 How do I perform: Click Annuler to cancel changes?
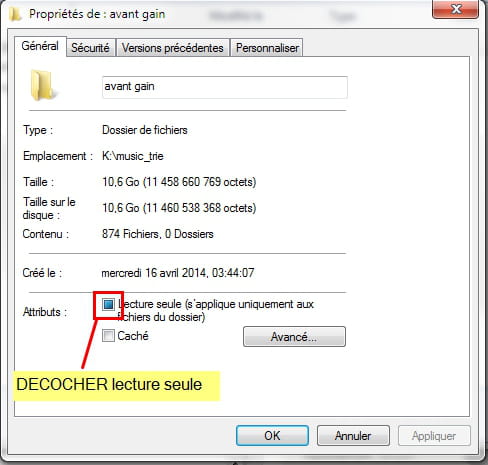[x=353, y=436]
